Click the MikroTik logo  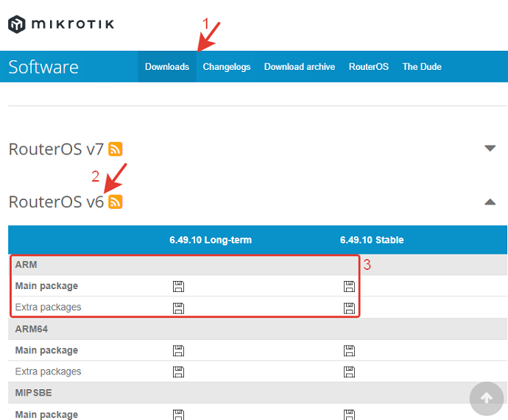coord(61,24)
